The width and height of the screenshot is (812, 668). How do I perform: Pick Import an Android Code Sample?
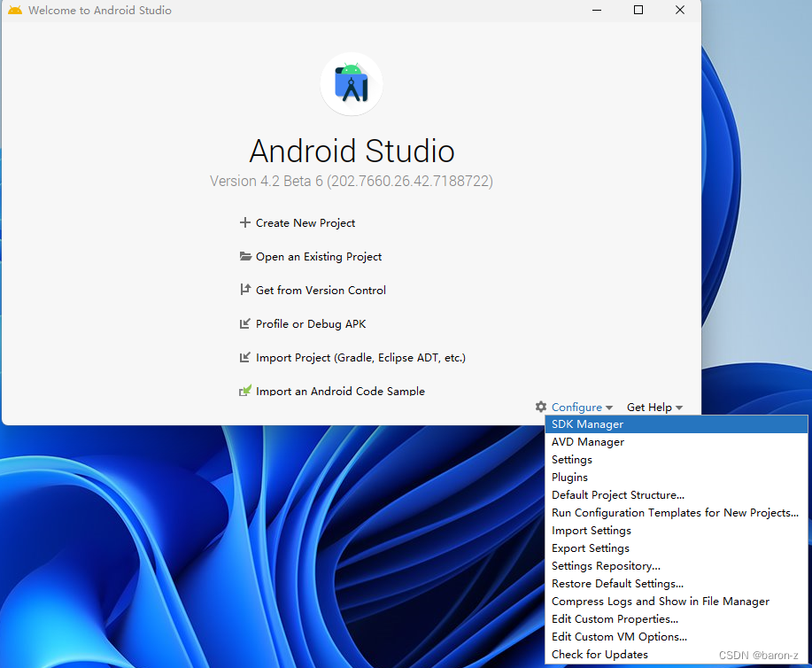tap(340, 392)
